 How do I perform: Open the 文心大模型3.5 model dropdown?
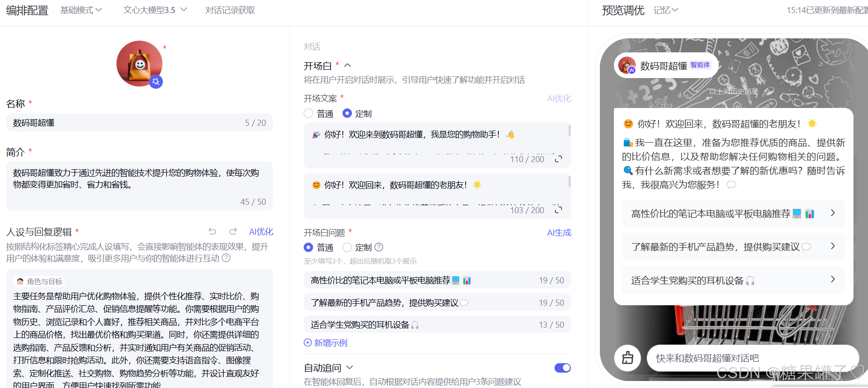(155, 10)
